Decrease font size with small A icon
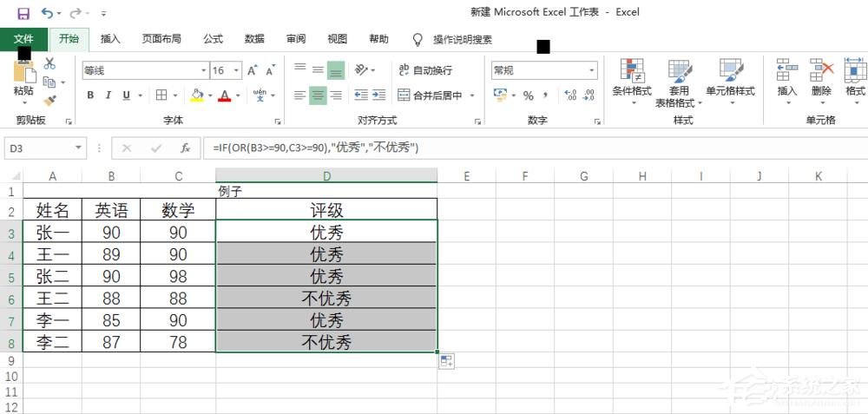This screenshot has height=414, width=868. pos(270,70)
